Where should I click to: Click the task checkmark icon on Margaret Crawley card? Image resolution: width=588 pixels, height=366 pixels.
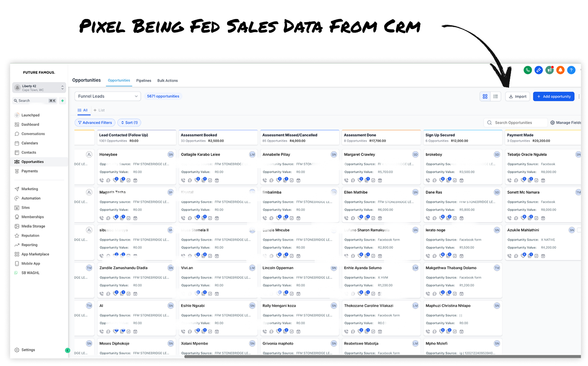click(x=373, y=180)
